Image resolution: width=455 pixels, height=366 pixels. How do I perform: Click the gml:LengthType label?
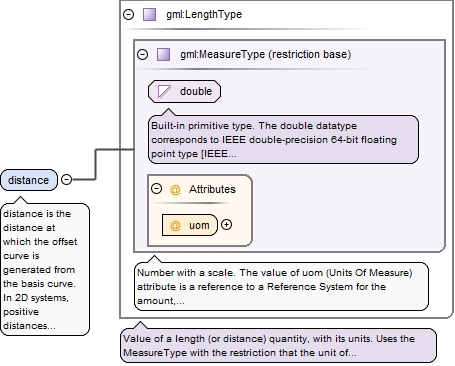pyautogui.click(x=204, y=14)
